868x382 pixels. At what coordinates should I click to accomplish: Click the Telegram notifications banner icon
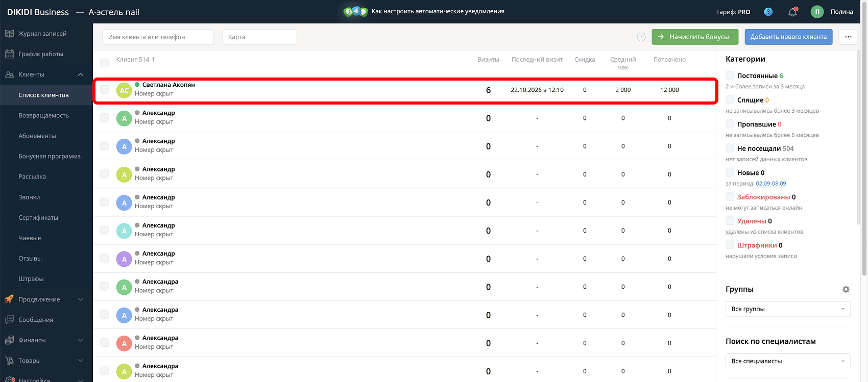[356, 11]
